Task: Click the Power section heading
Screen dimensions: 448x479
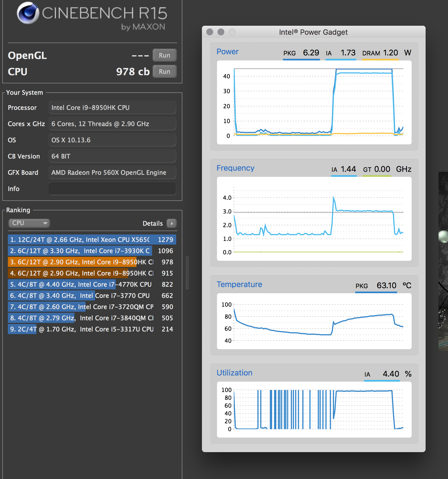Action: 227,52
